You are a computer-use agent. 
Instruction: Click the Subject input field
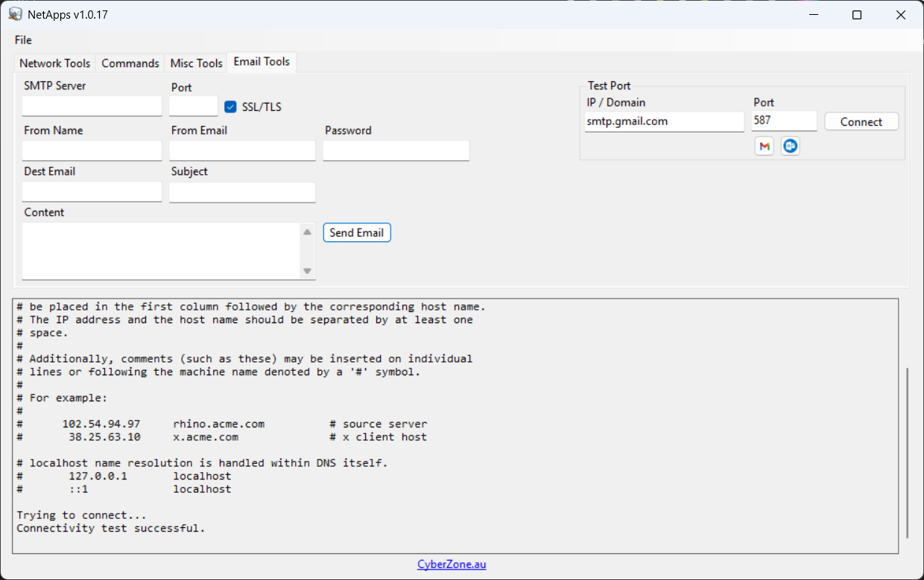click(243, 192)
